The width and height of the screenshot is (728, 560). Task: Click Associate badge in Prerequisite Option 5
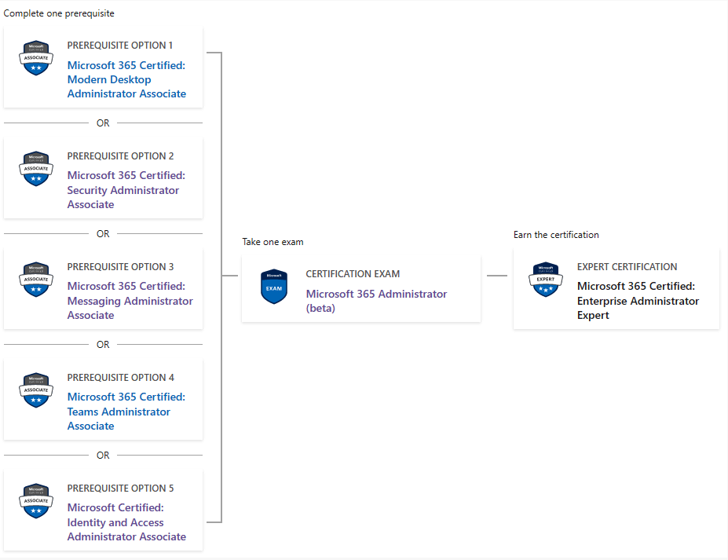[x=36, y=501]
